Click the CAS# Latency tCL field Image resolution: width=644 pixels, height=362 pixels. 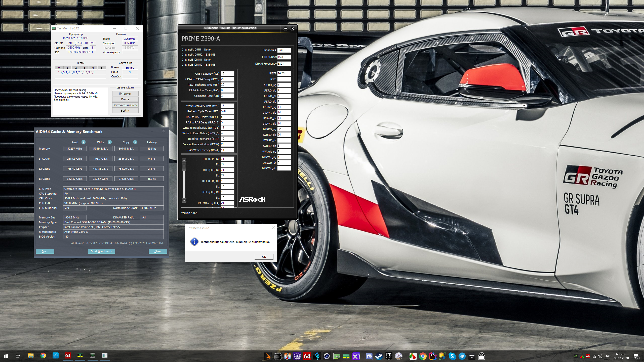(x=227, y=74)
